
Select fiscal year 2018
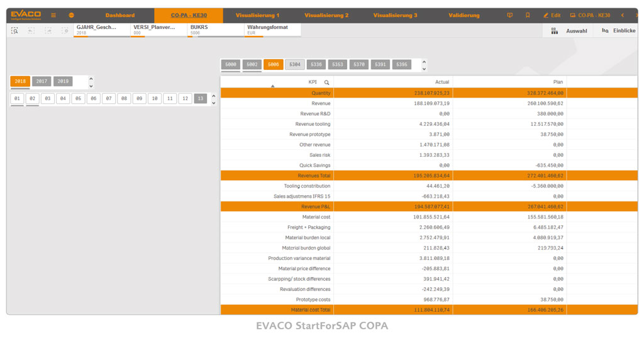pyautogui.click(x=20, y=81)
